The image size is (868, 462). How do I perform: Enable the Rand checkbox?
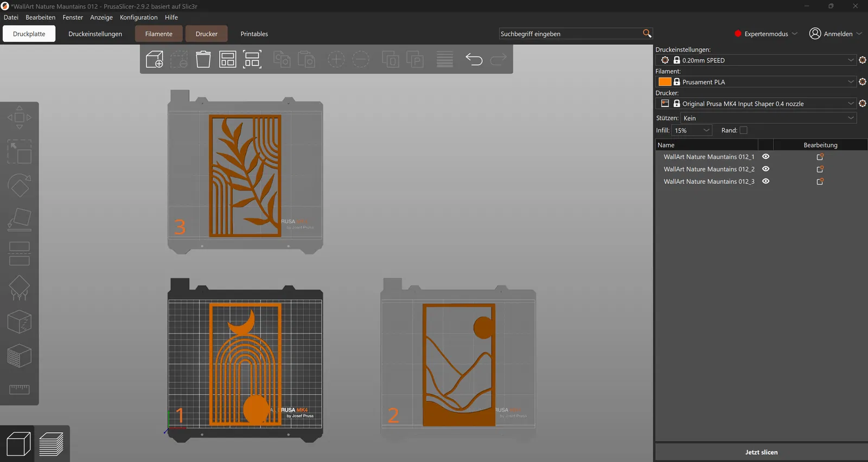click(743, 130)
